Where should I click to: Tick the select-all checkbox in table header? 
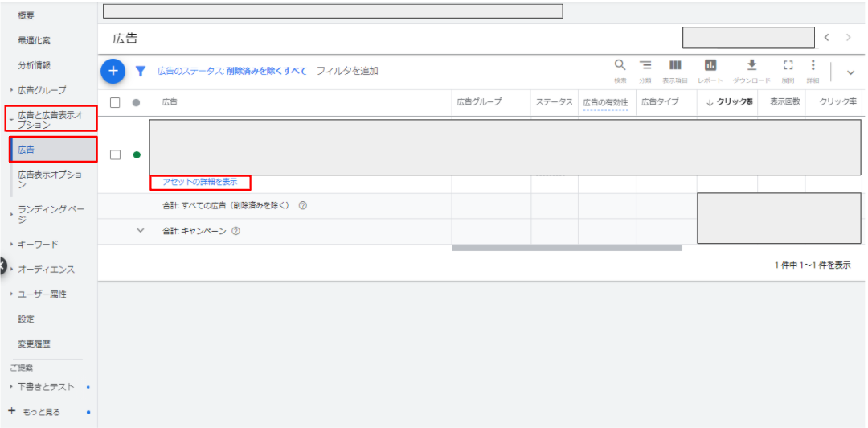(x=115, y=102)
